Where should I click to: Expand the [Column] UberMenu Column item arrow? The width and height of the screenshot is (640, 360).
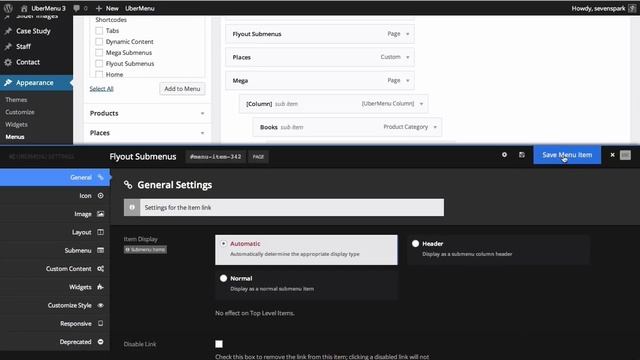pos(421,104)
